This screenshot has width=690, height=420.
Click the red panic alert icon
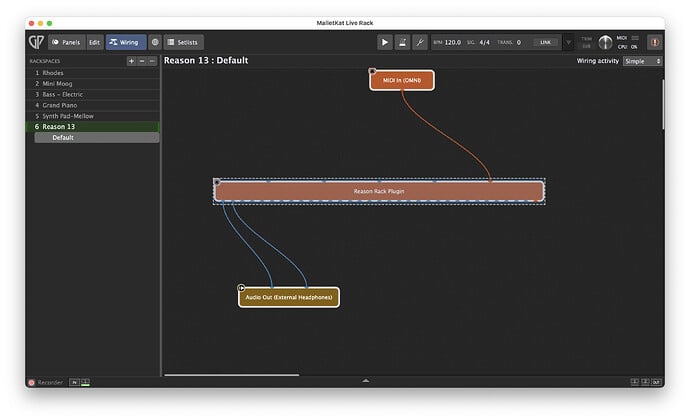(654, 42)
